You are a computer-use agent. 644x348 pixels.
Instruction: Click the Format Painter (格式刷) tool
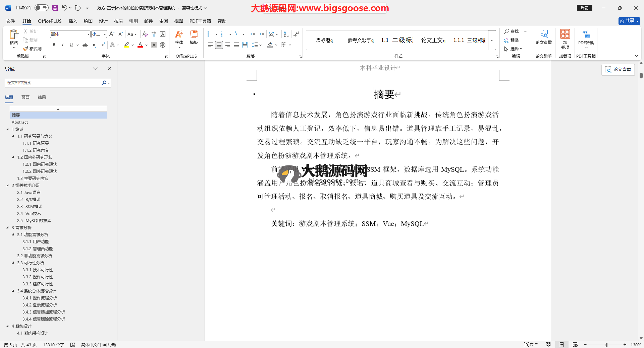point(33,49)
